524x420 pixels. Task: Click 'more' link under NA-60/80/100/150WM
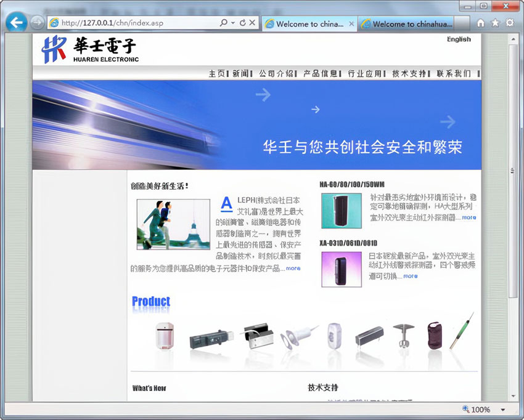pos(469,217)
